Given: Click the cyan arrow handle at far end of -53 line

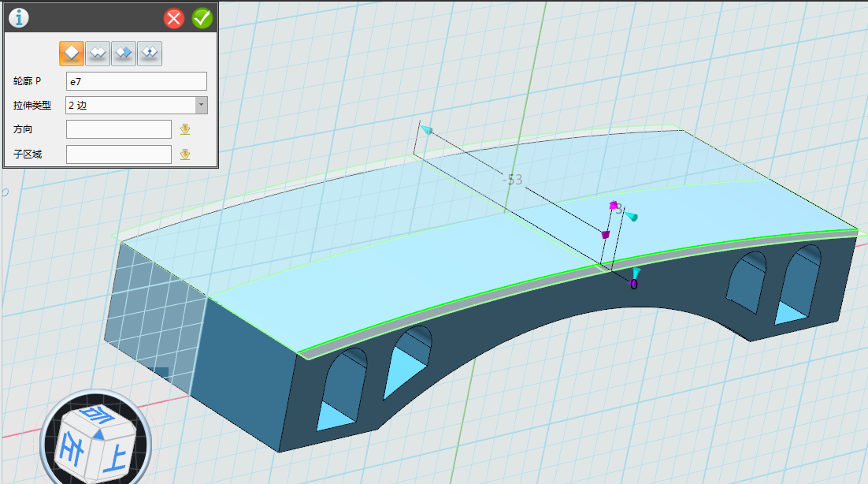Looking at the screenshot, I should 426,129.
